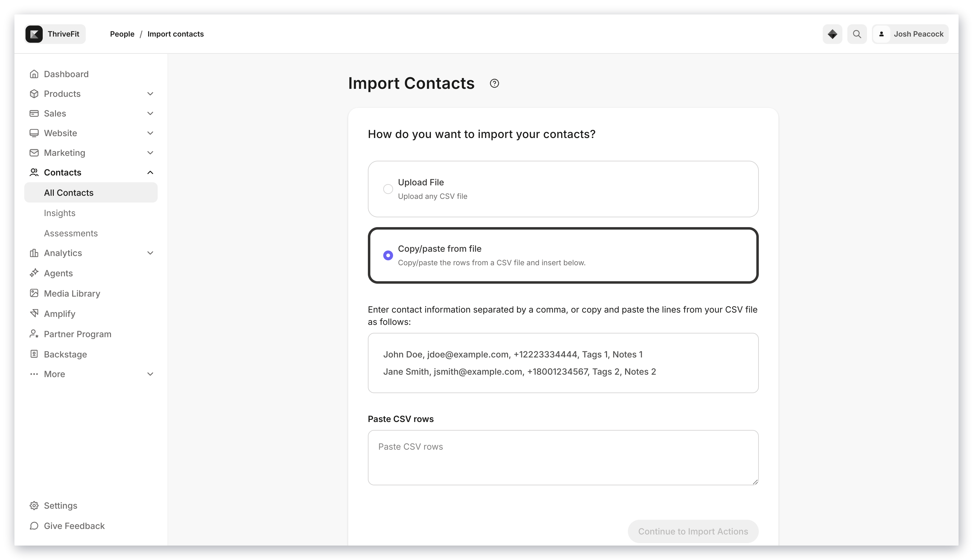Expand the Marketing menu chevron

pyautogui.click(x=150, y=153)
